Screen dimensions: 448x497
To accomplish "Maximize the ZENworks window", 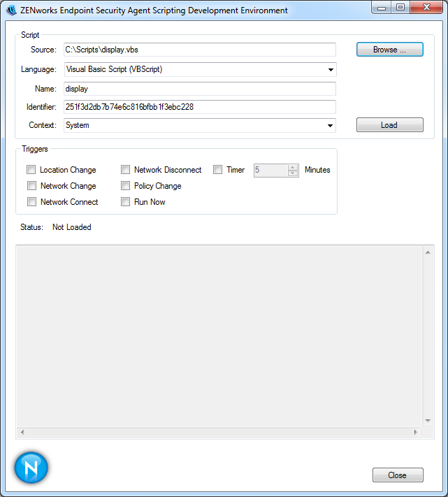I will [x=400, y=8].
